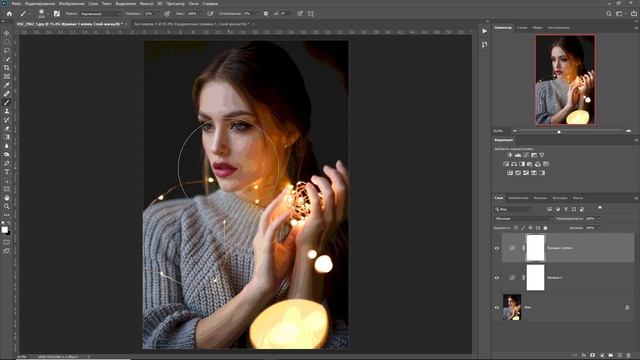Viewport: 640px width, 360px height.
Task: Add a Photo Filter adjustment
Action: coord(530,164)
